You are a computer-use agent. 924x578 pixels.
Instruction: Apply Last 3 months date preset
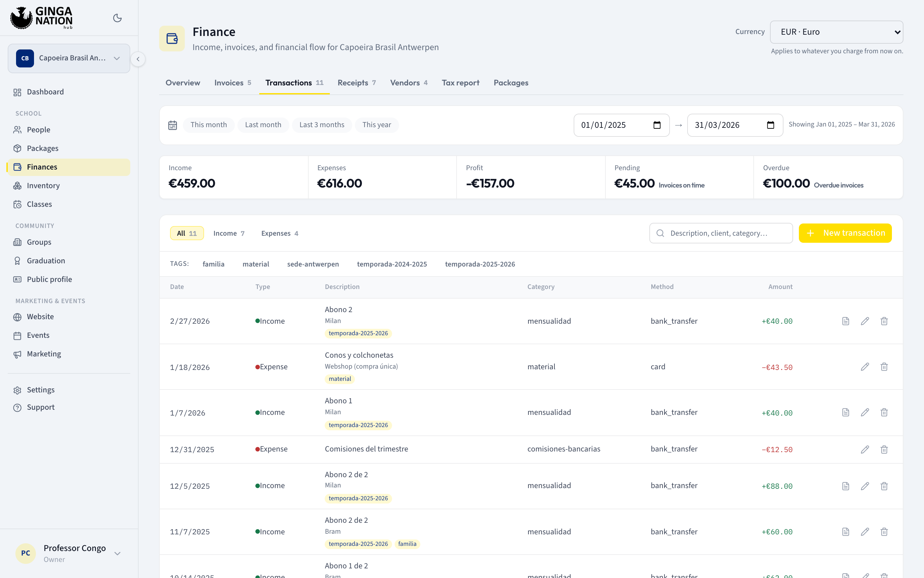pos(321,125)
